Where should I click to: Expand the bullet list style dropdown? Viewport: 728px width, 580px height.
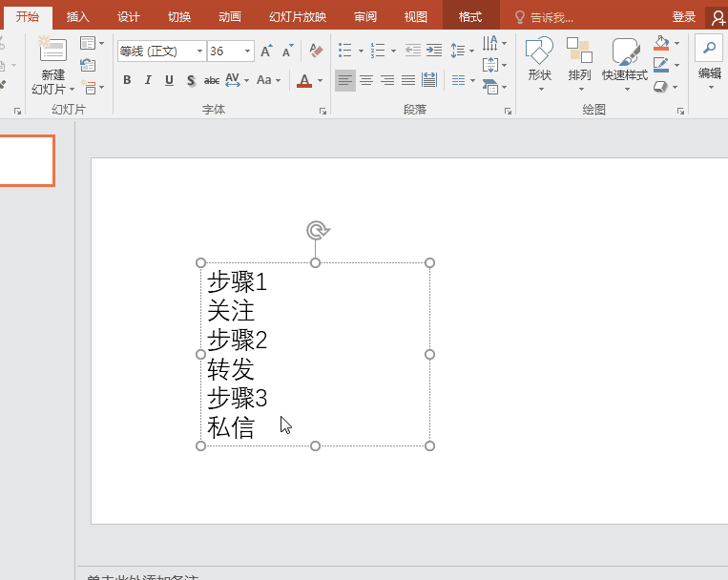coord(360,52)
